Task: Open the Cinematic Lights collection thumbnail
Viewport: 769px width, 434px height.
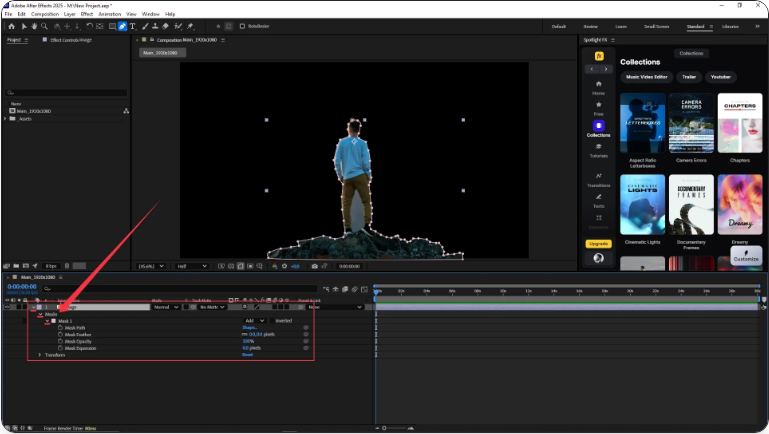Action: (x=643, y=205)
